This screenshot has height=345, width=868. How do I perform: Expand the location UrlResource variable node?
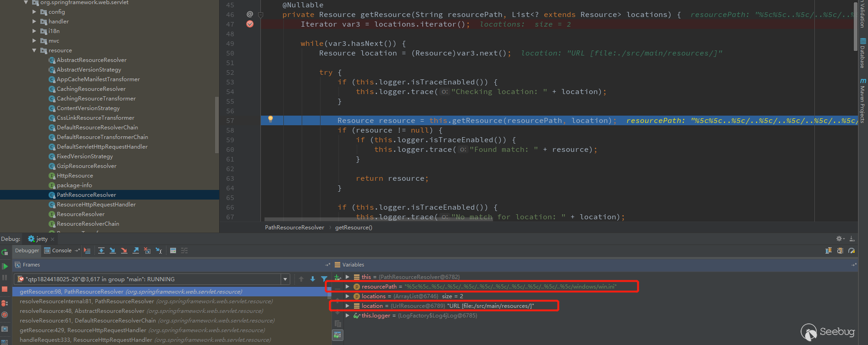click(x=348, y=306)
